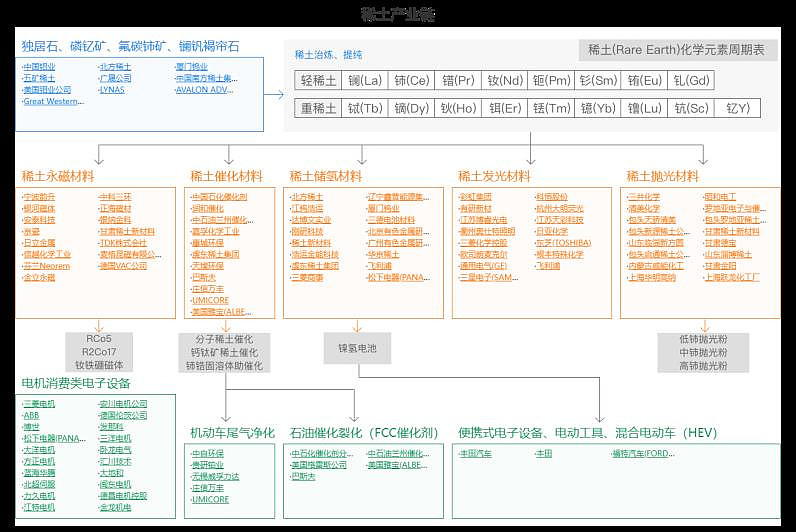Image resolution: width=796 pixels, height=532 pixels.
Task: Select the 钪(Sc) element cell
Action: click(x=691, y=108)
